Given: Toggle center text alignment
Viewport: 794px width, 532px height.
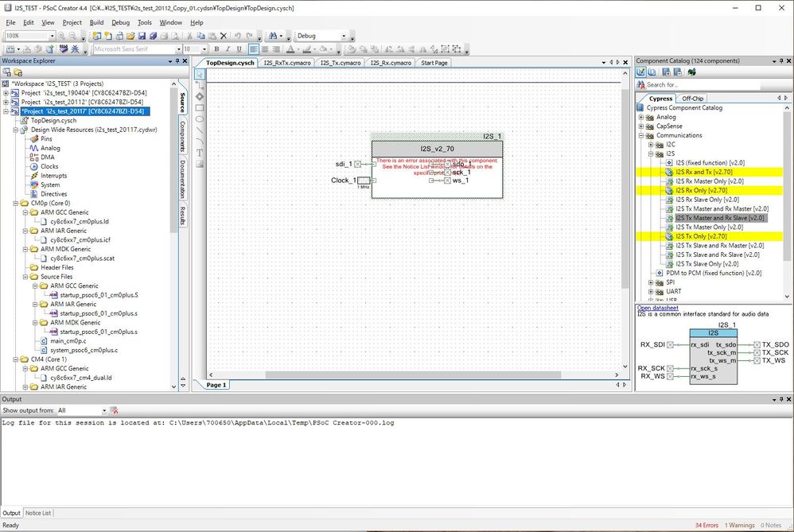Looking at the screenshot, I should [x=264, y=49].
